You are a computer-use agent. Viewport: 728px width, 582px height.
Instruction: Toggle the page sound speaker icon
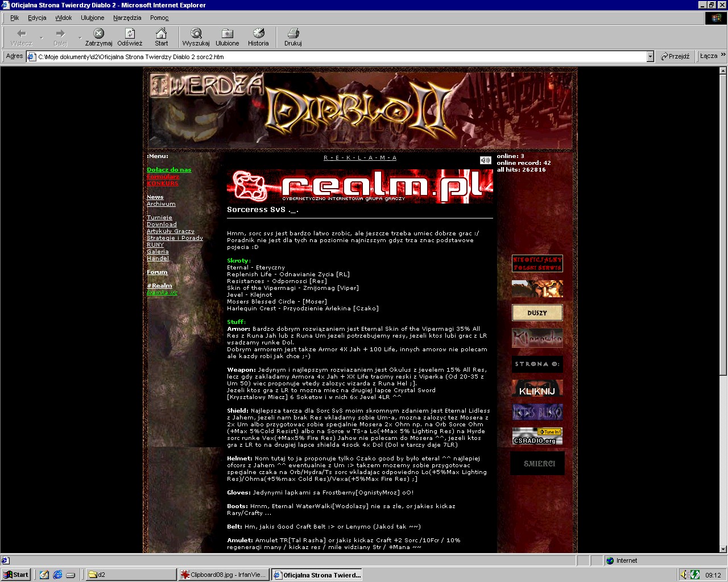[485, 160]
